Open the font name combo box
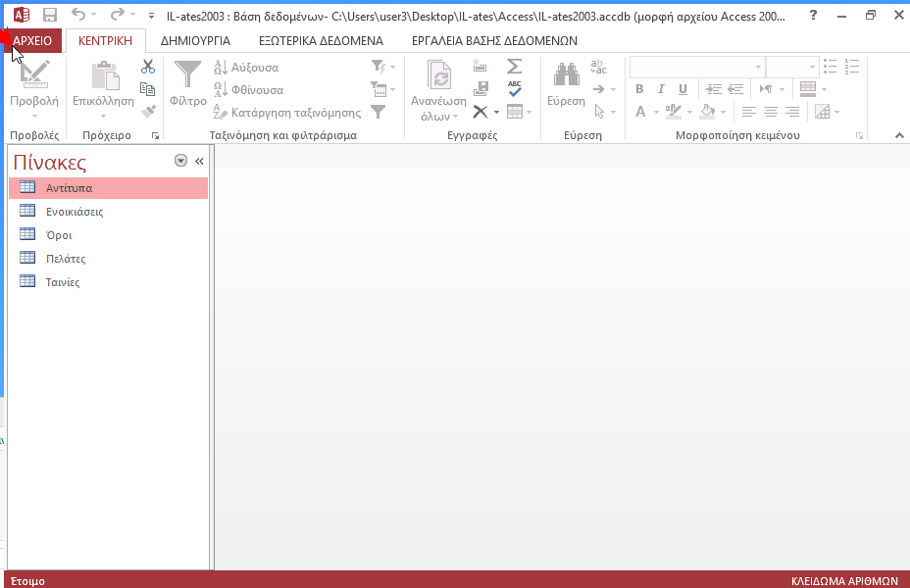Screen dimensions: 910x588 pyautogui.click(x=697, y=68)
